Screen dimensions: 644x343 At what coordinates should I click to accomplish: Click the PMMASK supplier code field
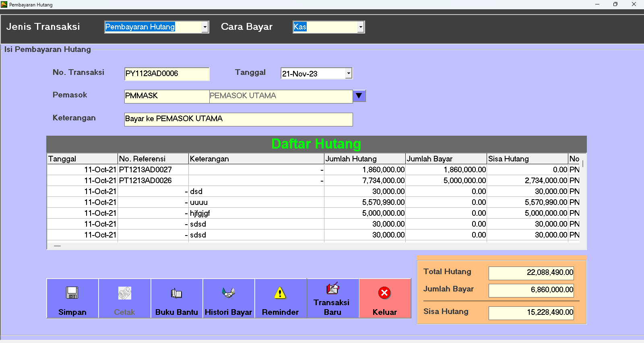click(x=167, y=96)
